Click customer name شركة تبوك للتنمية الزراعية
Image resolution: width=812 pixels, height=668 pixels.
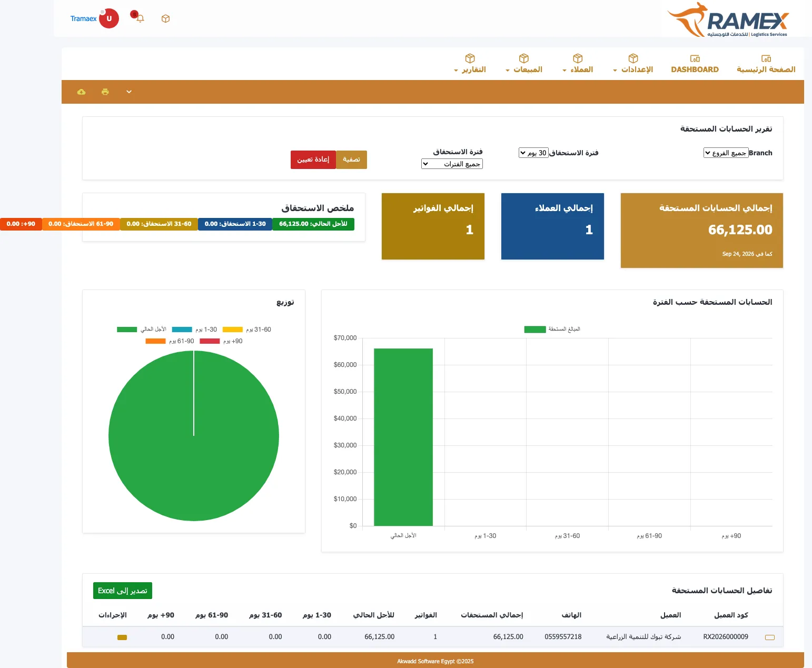[643, 637]
